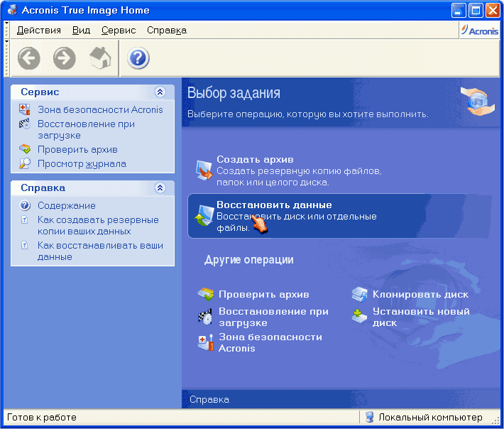The width and height of the screenshot is (504, 429).
Task: Click the Back arrow toolbar icon
Action: (x=29, y=58)
